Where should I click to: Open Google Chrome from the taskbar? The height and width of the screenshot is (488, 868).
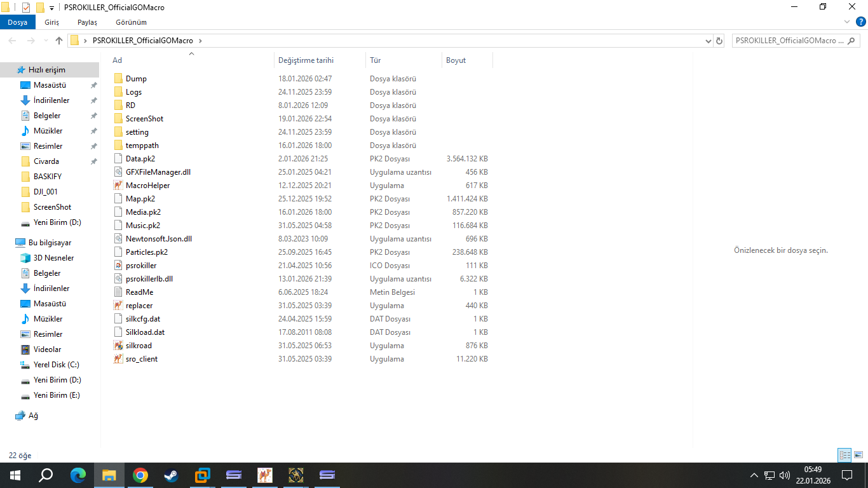click(140, 475)
